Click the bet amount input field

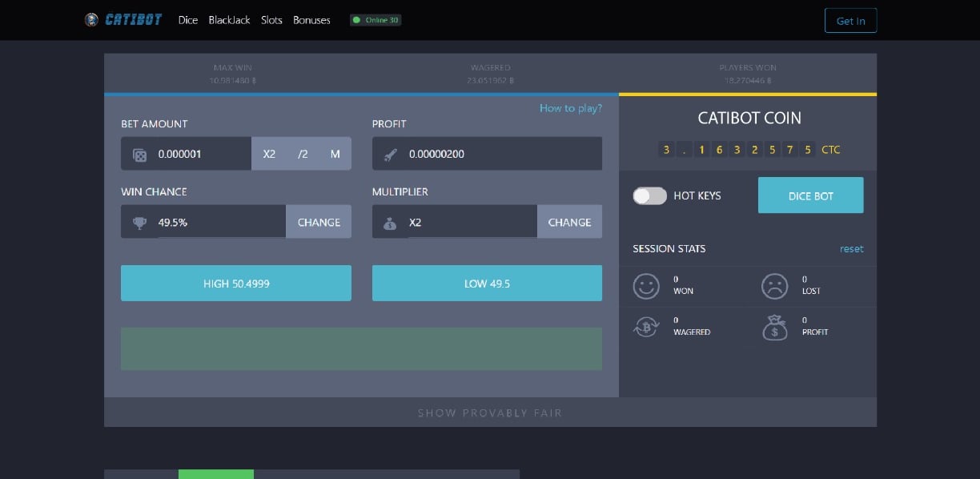(186, 154)
